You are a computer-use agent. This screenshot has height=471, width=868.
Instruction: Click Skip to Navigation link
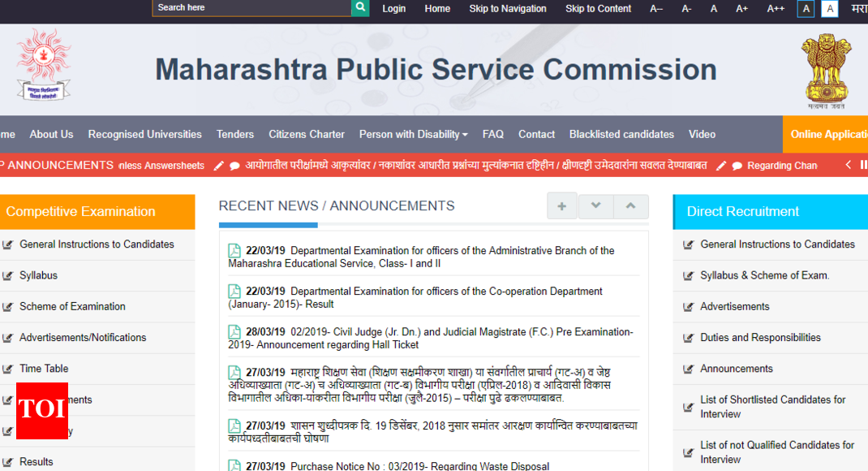tap(508, 9)
